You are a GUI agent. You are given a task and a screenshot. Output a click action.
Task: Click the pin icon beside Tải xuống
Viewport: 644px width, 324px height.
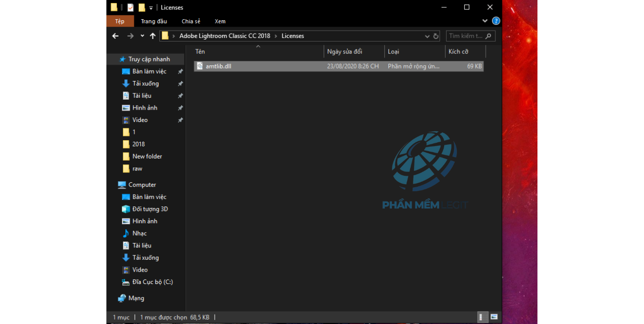coord(180,83)
